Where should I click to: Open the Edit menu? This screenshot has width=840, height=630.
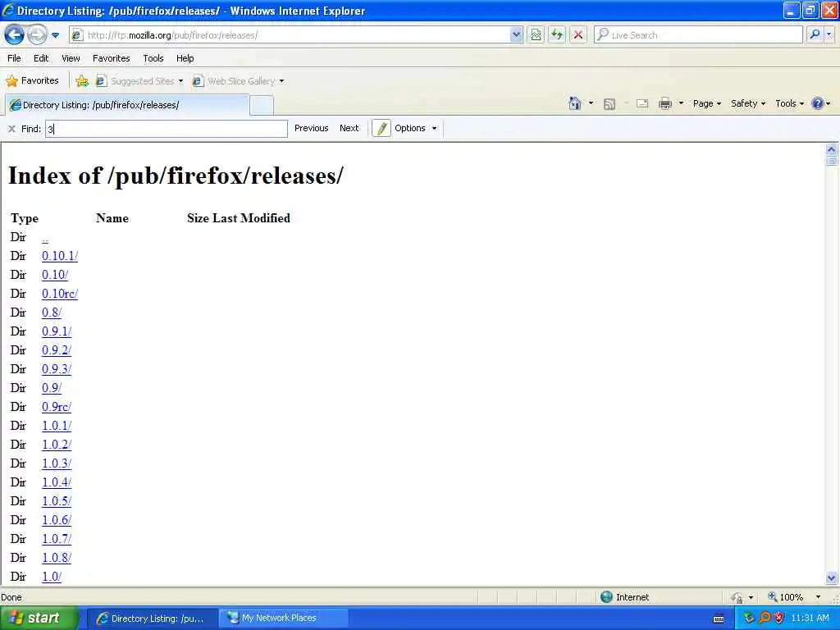point(41,58)
